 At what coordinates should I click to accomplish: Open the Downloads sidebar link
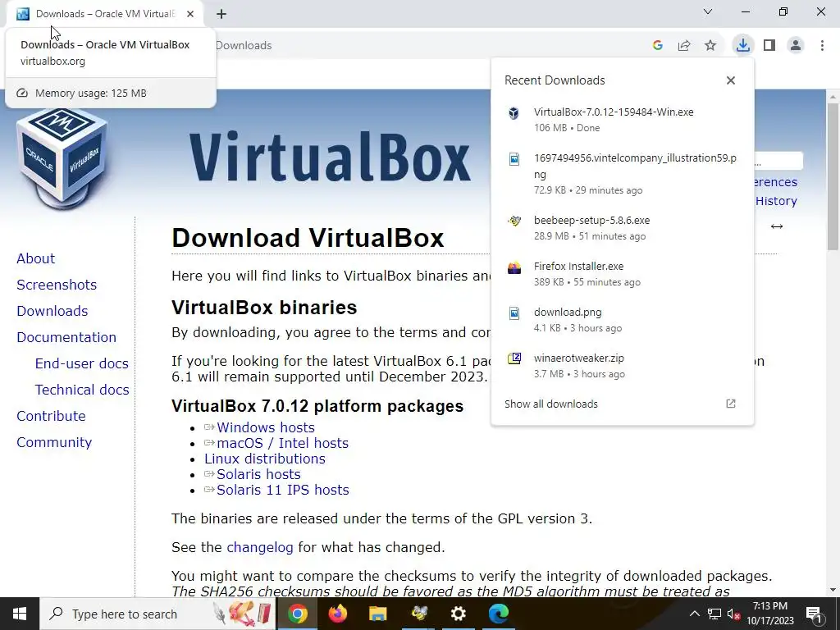point(52,311)
